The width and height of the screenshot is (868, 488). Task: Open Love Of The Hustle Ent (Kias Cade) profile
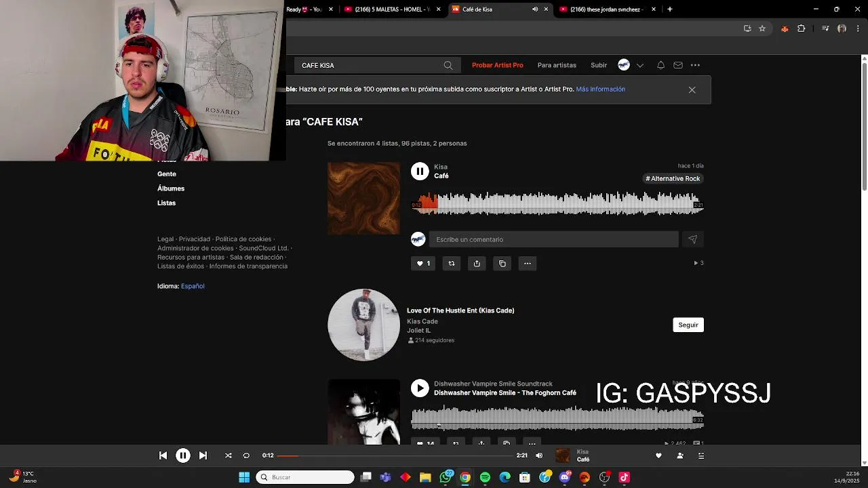point(460,310)
